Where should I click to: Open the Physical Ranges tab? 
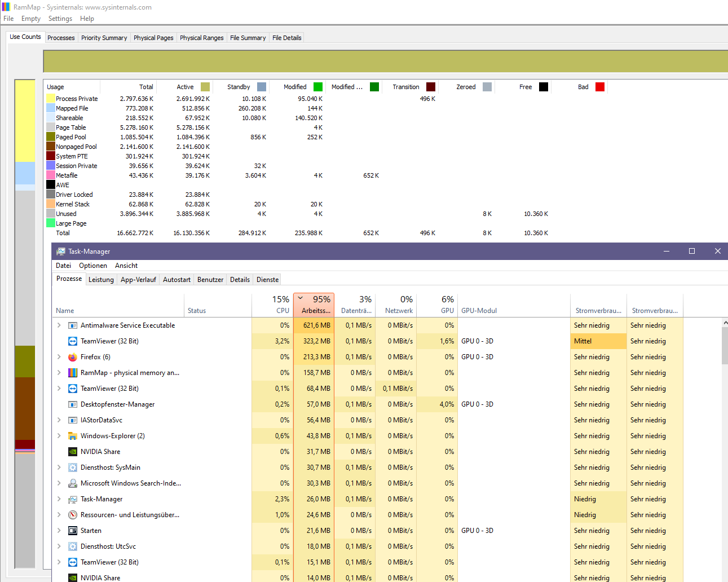[202, 38]
